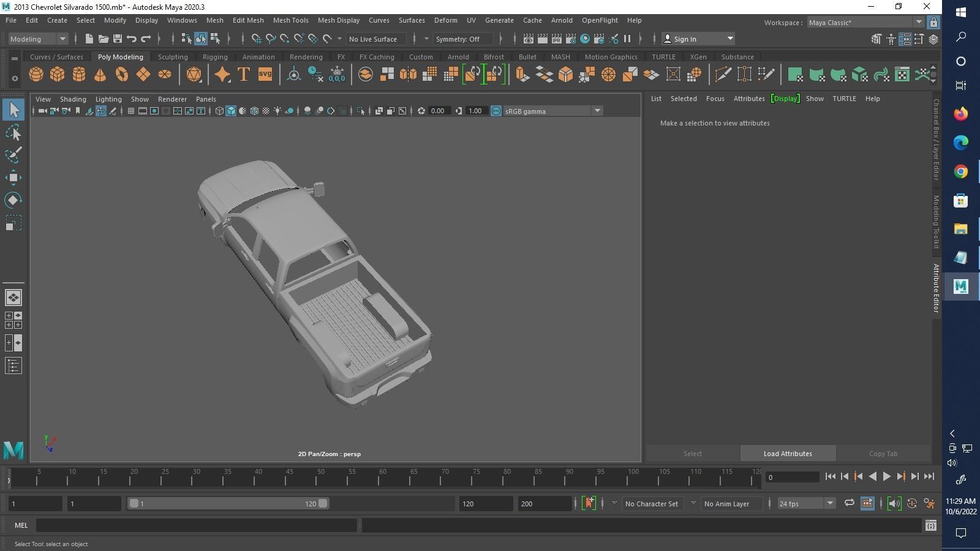This screenshot has height=551, width=980.
Task: Open the Channel Box / Layer Editor side tab
Action: point(936,140)
